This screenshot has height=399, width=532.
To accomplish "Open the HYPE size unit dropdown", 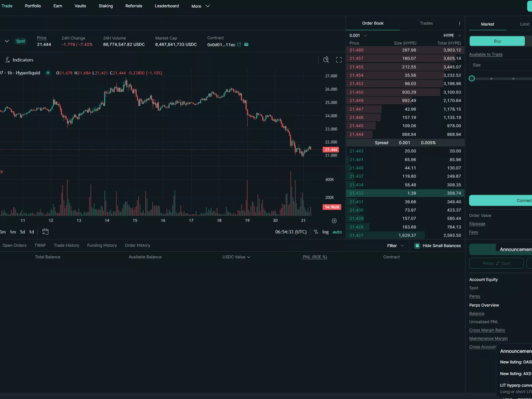I will pyautogui.click(x=452, y=36).
